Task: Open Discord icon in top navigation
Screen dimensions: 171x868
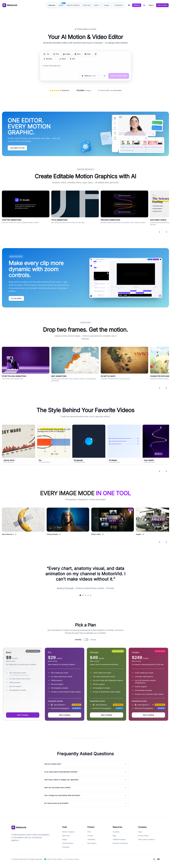Action: [129, 5]
